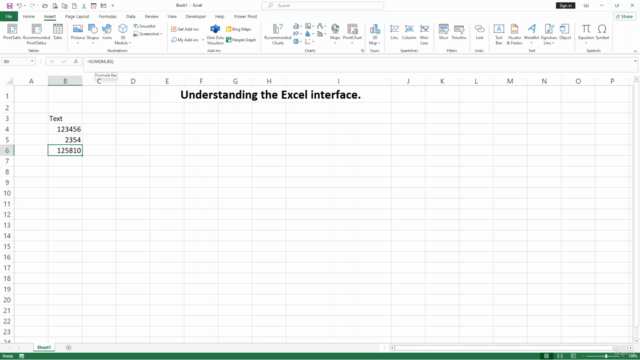Insert an Object

pos(565,32)
